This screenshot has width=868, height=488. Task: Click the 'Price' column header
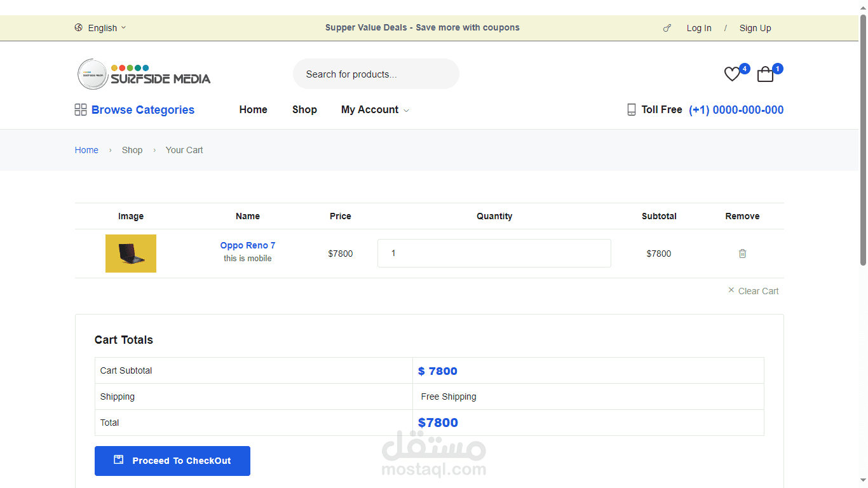click(341, 216)
